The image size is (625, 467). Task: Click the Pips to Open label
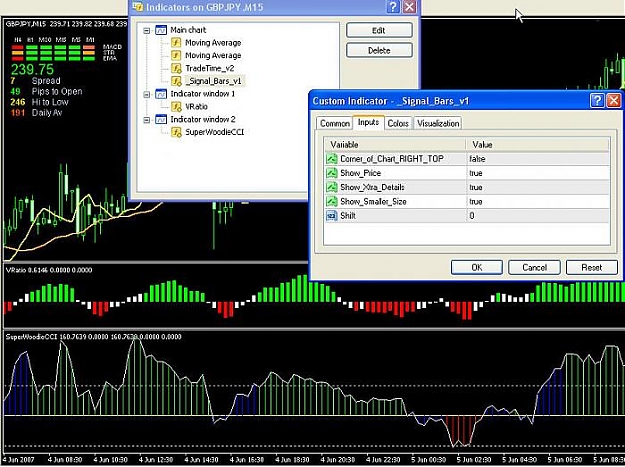tap(57, 91)
